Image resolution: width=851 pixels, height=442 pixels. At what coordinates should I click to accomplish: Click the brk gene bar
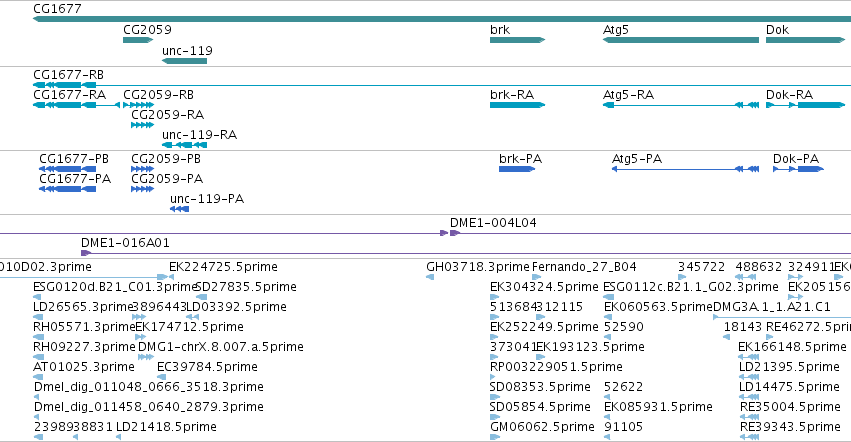tap(517, 40)
